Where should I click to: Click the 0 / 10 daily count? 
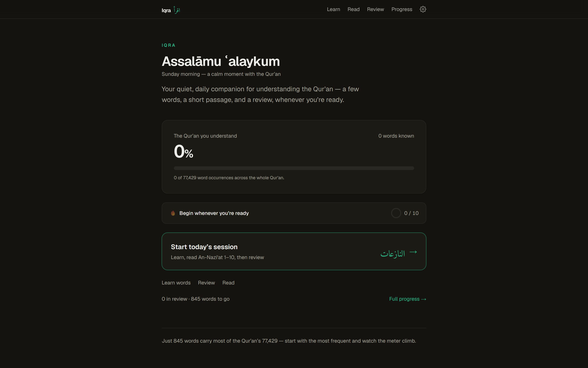(411, 213)
